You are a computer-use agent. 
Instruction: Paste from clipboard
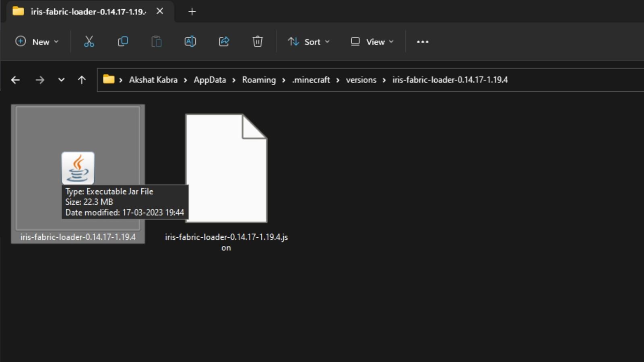tap(156, 41)
